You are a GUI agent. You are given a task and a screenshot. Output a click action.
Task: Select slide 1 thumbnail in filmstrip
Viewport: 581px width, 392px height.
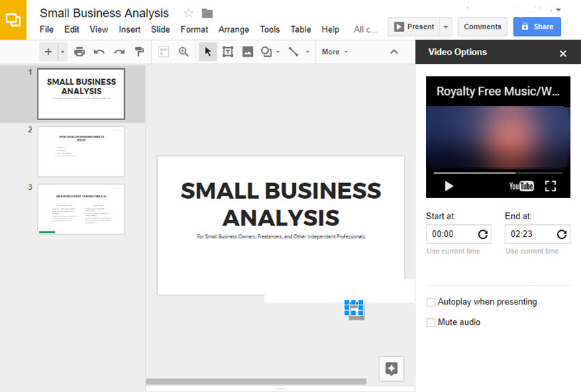click(81, 94)
